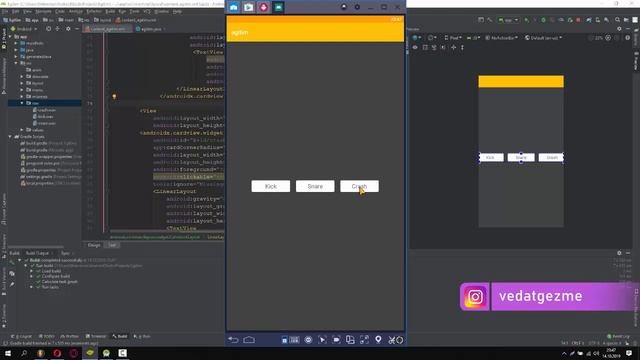640x360 pixels.
Task: Open the emulator settings gear in title bar
Action: (x=357, y=7)
